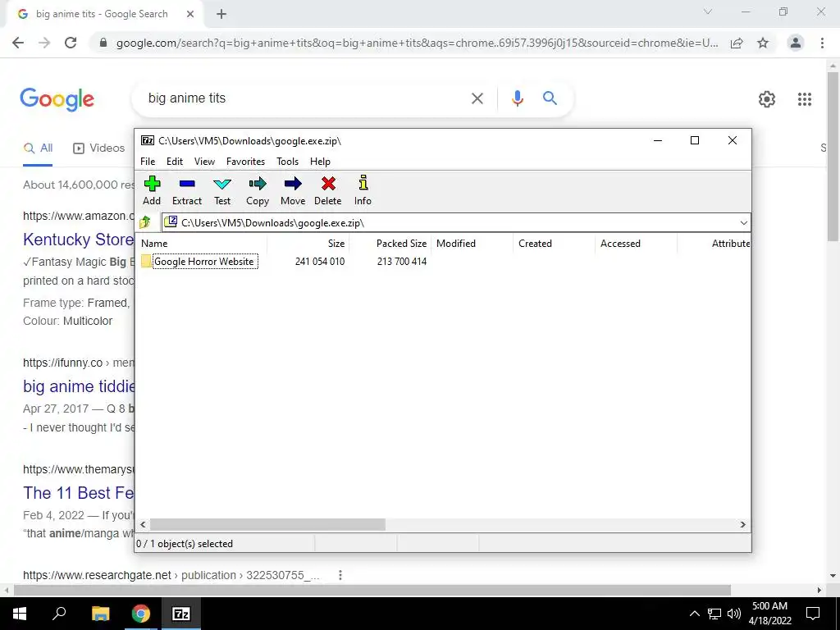Close the Google Search browser tab
Image resolution: width=840 pixels, height=630 pixels.
coord(190,14)
